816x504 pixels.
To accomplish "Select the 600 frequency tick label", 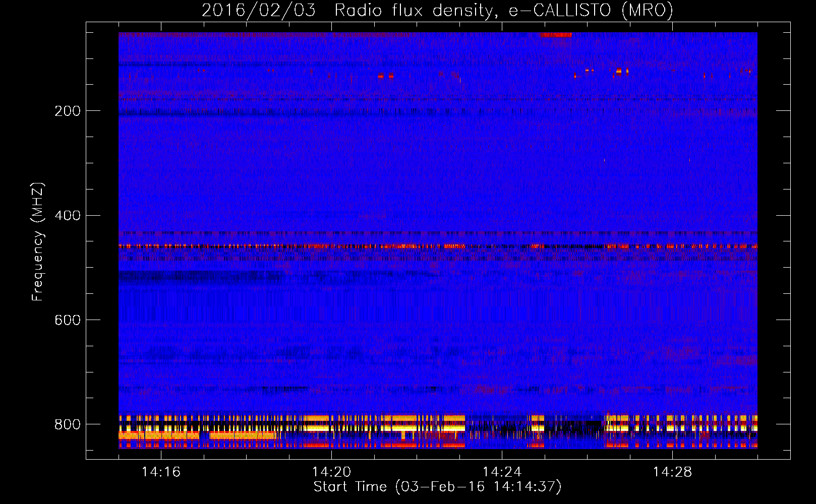I will tap(68, 321).
